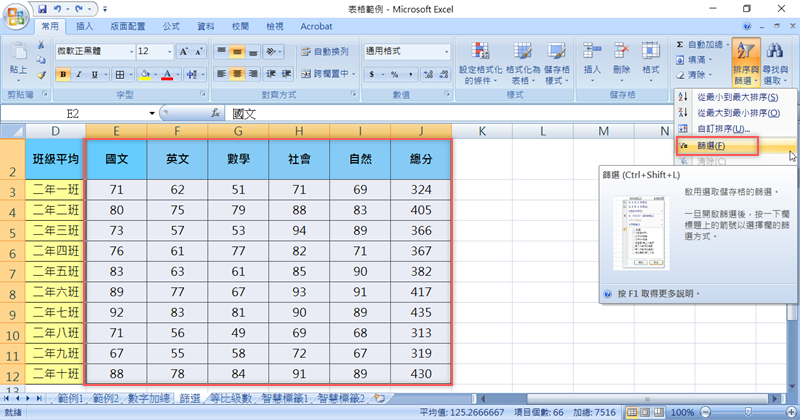Screen dimensions: 800x420
Task: Click the 設定格式化的條件 conditional formatting icon
Action: tap(477, 58)
